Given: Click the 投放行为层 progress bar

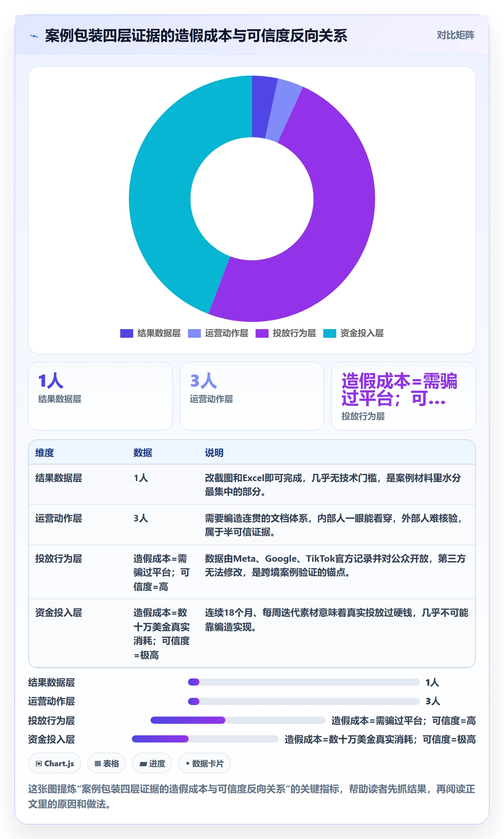Looking at the screenshot, I should coord(238,720).
